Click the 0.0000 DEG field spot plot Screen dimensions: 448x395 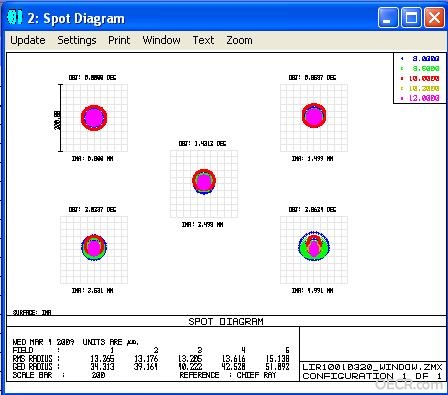click(94, 118)
